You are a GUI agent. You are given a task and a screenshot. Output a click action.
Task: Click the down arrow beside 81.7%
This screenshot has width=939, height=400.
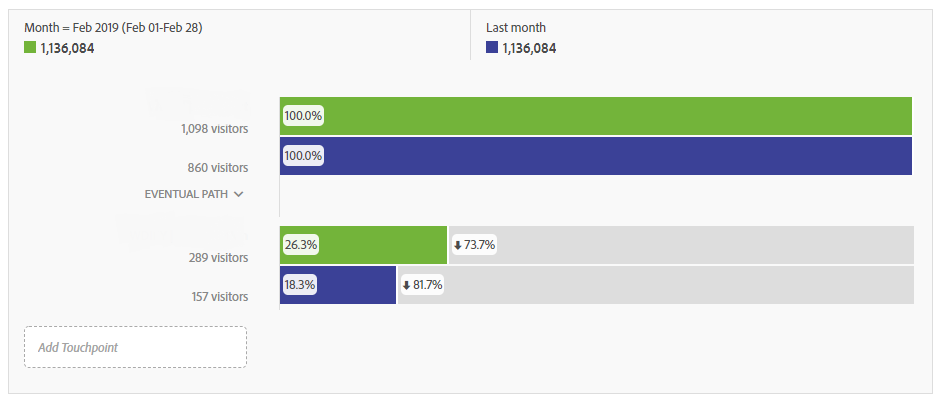click(407, 285)
